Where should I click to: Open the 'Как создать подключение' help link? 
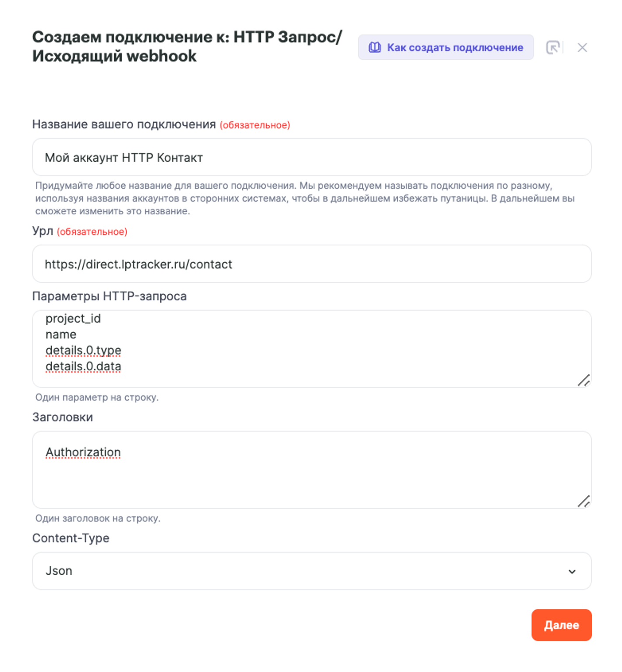pos(455,47)
